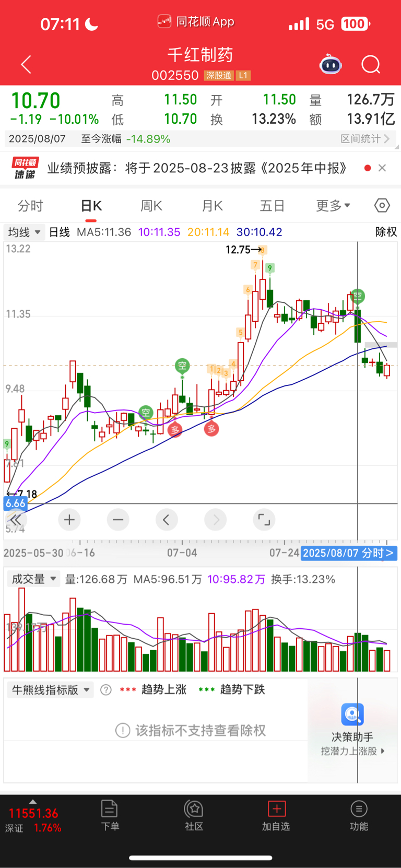This screenshot has width=401, height=868.
Task: Tap the zoom out minus button
Action: (118, 520)
